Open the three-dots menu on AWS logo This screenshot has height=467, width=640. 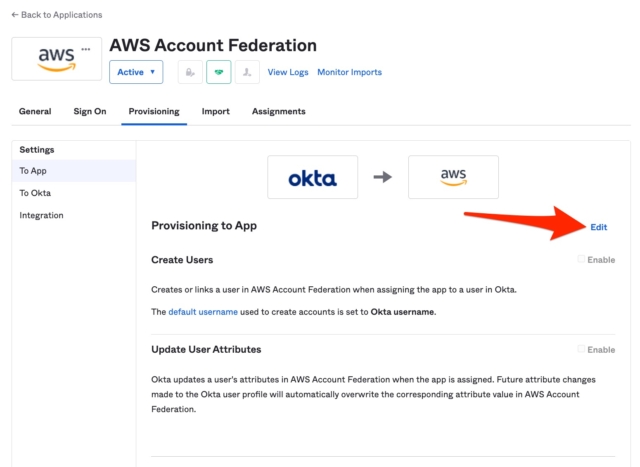tap(86, 49)
